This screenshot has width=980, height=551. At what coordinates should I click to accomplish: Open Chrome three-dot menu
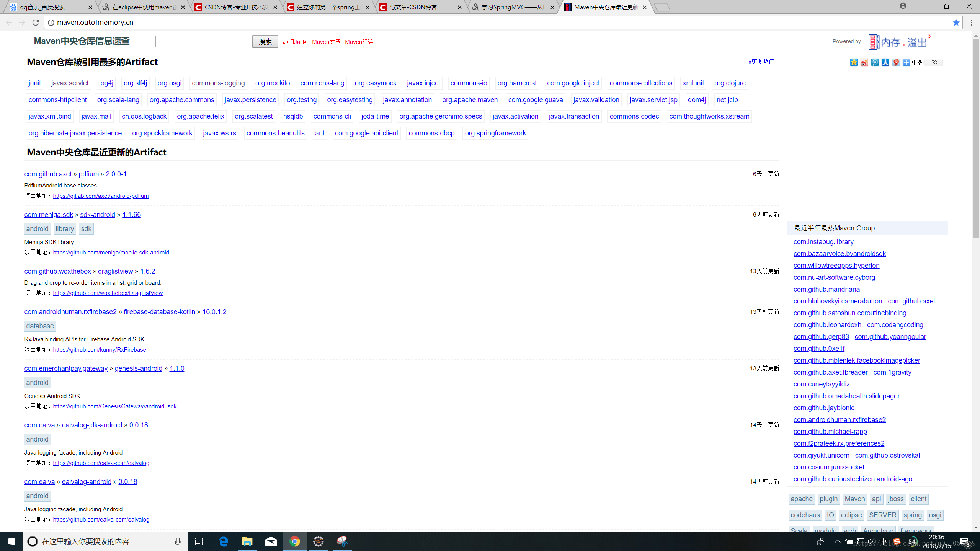coord(972,23)
